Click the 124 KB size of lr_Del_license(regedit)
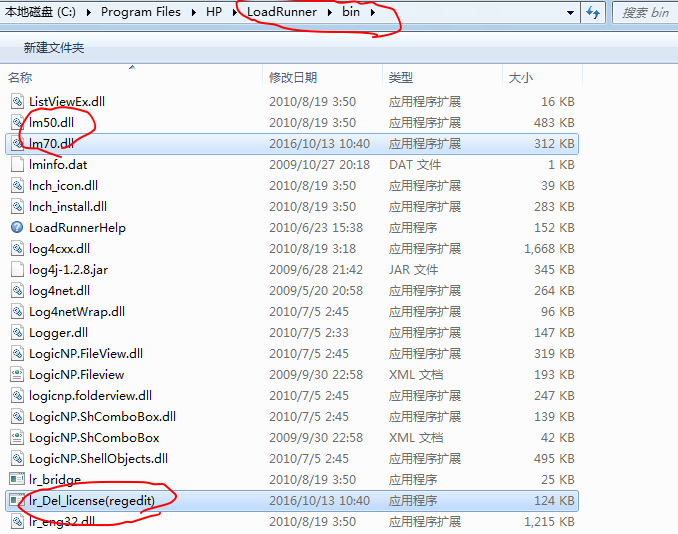678x534 pixels. [554, 501]
